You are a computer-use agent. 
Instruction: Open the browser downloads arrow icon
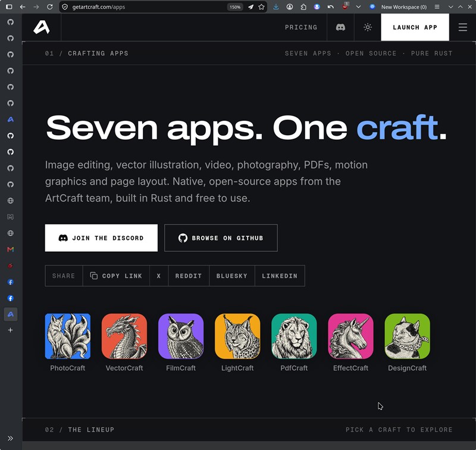point(276,7)
